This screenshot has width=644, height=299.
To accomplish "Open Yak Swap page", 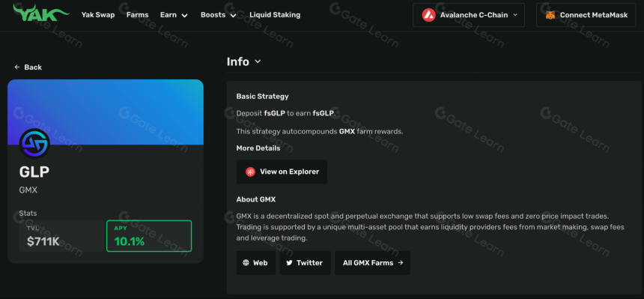I will pos(98,15).
